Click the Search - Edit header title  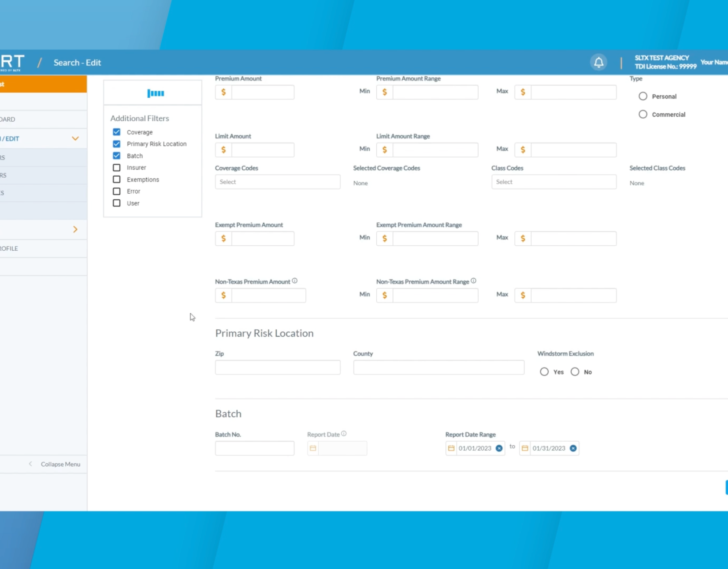77,63
